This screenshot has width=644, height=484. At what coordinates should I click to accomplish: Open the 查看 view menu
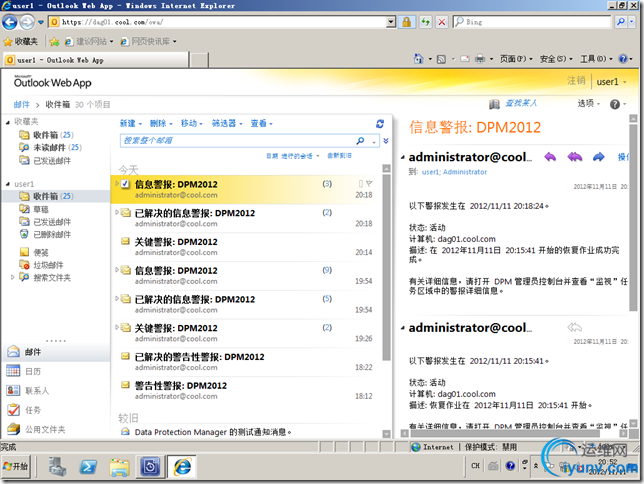262,123
